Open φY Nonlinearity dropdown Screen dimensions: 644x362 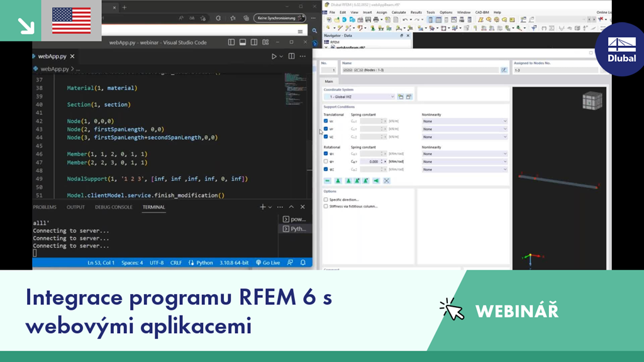click(465, 162)
